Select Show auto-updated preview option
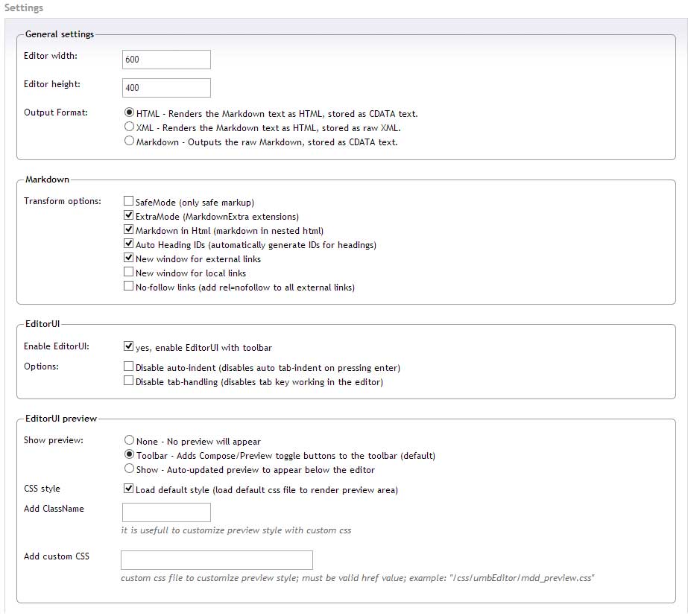Viewport: 688px width, 616px height. (129, 469)
